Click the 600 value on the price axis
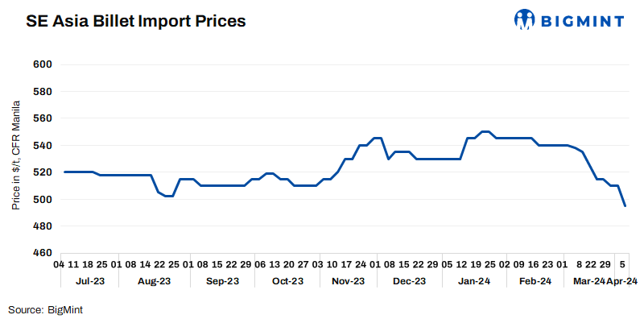 click(x=43, y=64)
